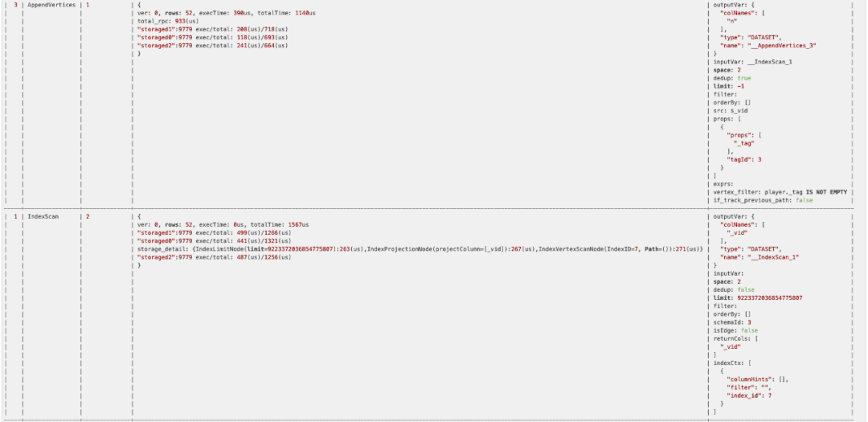
Task: Click the storaged0 118(us)/693(us) timing line
Action: tap(212, 37)
